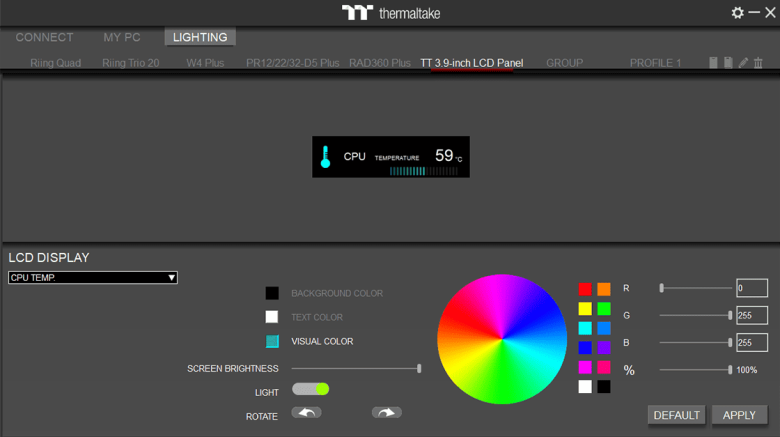Pick the white preset swatch
The width and height of the screenshot is (780, 437).
coord(585,387)
